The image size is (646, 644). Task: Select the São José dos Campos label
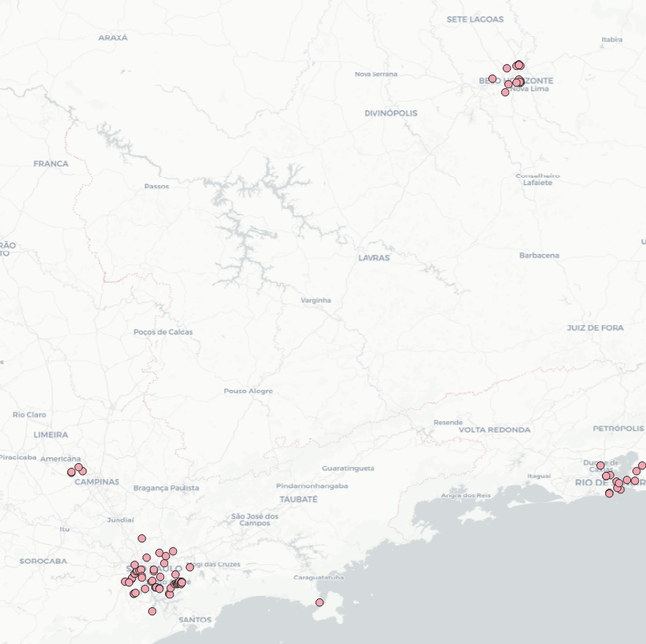coord(255,519)
